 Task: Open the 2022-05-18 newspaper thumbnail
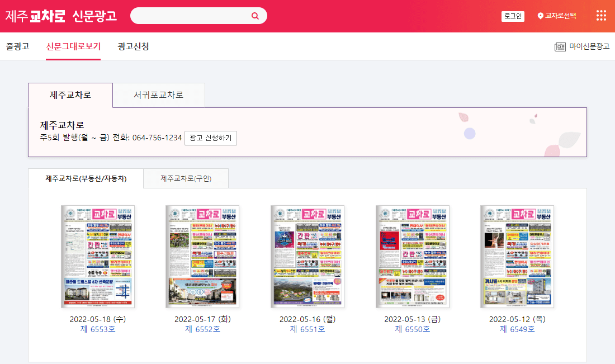[97, 256]
